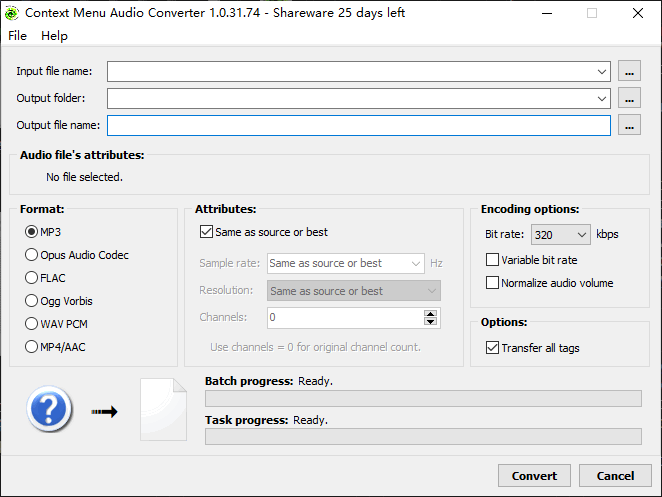Browse for the output folder

[x=629, y=98]
